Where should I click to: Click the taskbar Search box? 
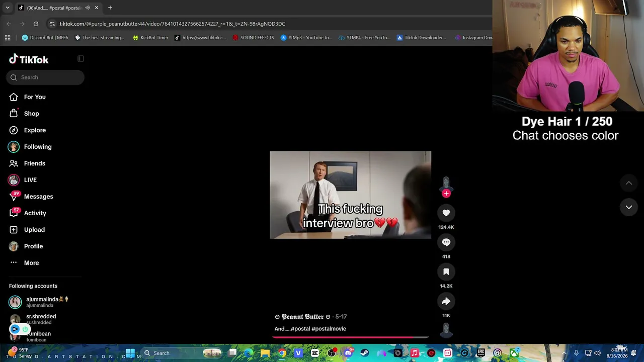(x=181, y=353)
